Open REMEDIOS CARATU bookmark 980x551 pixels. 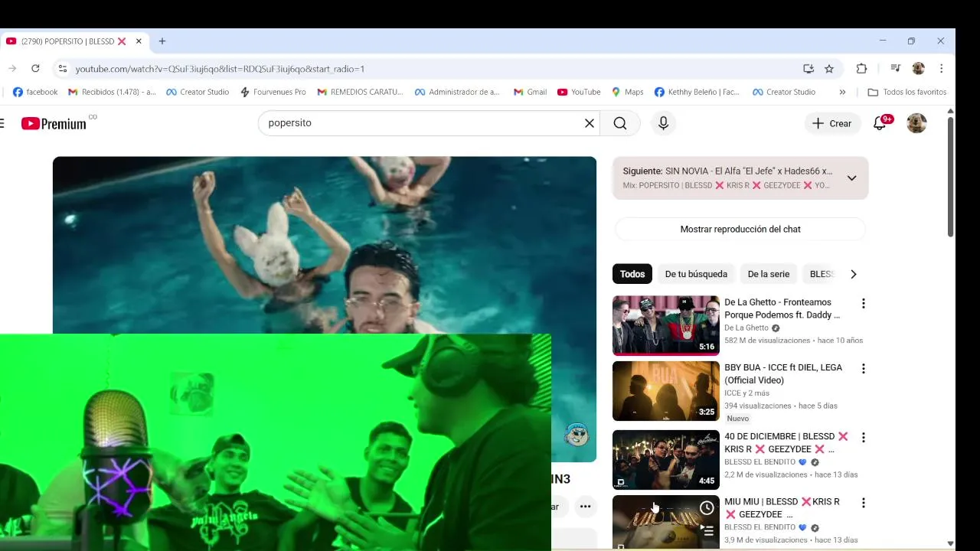(x=360, y=92)
